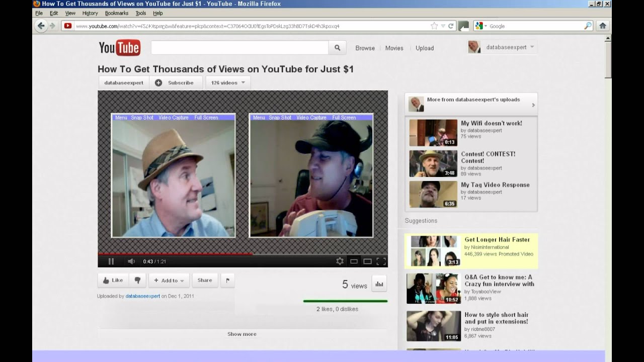Flag the video as inappropriate

click(x=227, y=281)
